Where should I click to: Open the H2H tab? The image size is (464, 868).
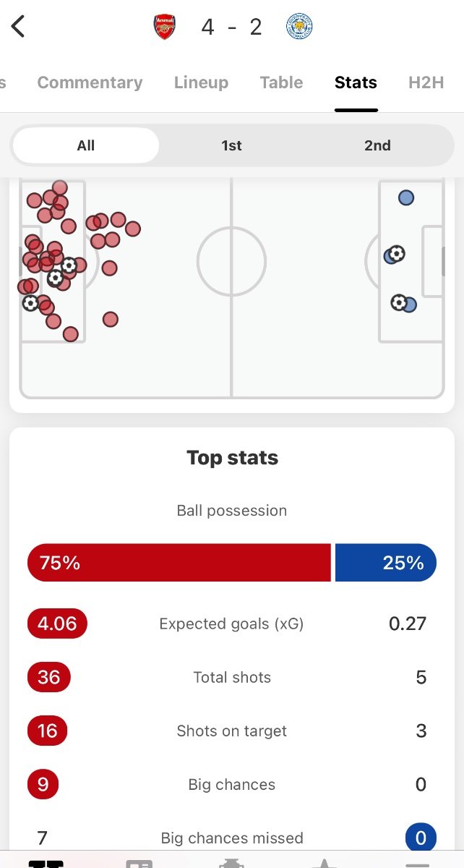[426, 82]
